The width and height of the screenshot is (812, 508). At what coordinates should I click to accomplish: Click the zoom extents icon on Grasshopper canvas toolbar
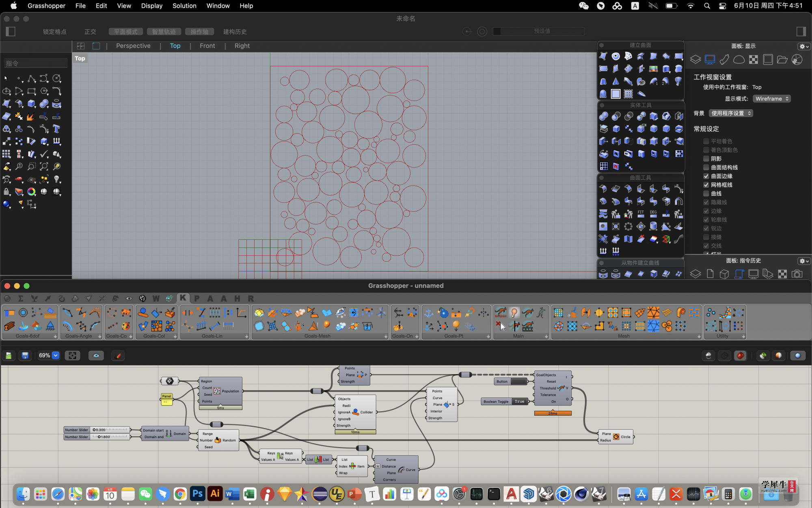coord(73,356)
